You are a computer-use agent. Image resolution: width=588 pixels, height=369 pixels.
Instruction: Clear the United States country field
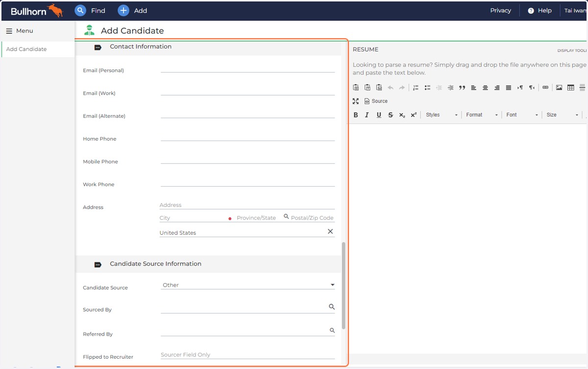330,231
